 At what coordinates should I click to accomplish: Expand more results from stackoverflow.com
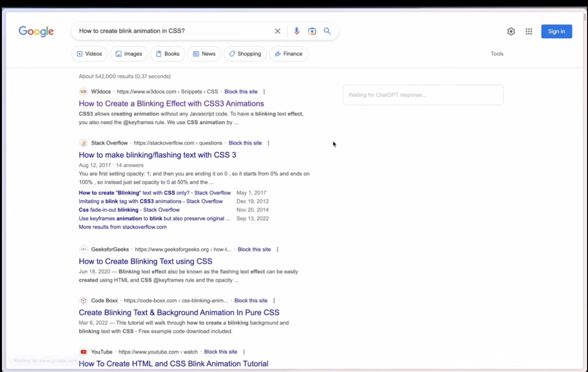click(x=123, y=227)
